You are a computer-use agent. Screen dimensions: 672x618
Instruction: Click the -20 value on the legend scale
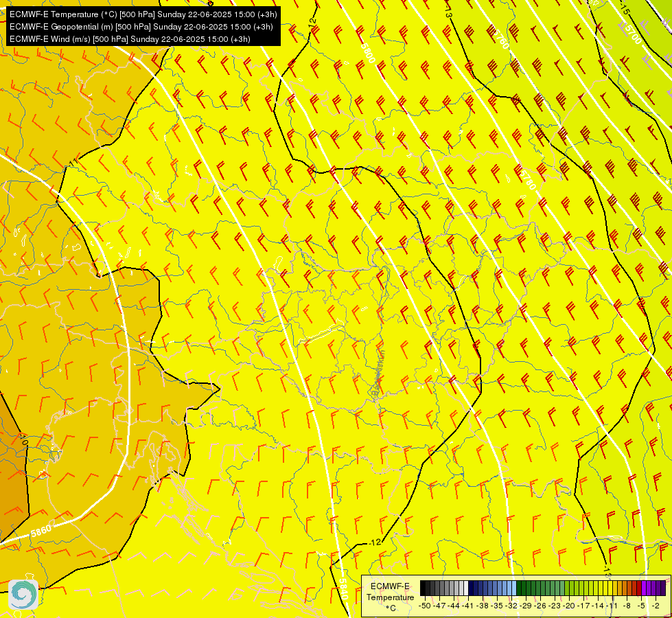pyautogui.click(x=569, y=606)
